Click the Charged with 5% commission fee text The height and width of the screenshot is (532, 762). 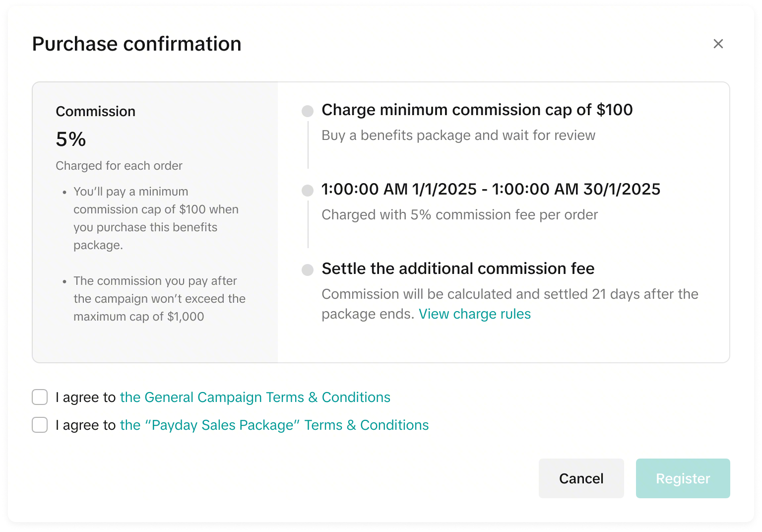459,214
